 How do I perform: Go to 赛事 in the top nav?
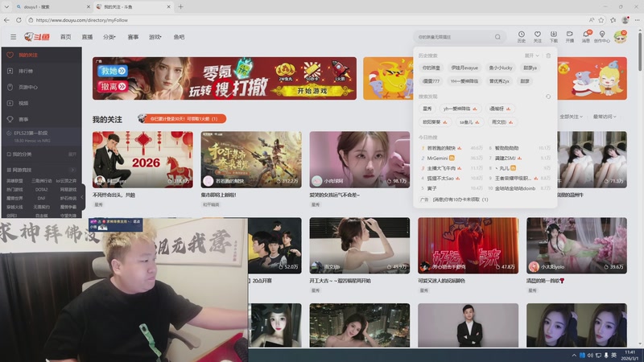[133, 37]
